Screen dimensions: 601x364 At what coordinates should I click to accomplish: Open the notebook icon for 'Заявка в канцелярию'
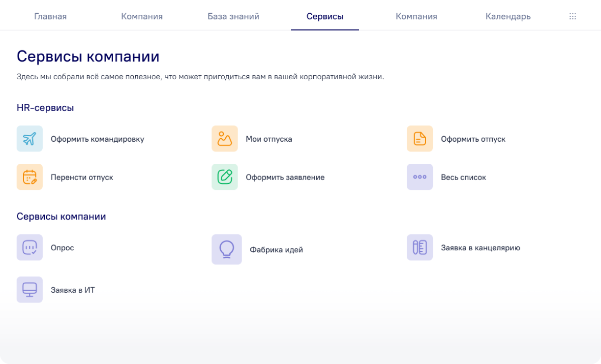[420, 247]
